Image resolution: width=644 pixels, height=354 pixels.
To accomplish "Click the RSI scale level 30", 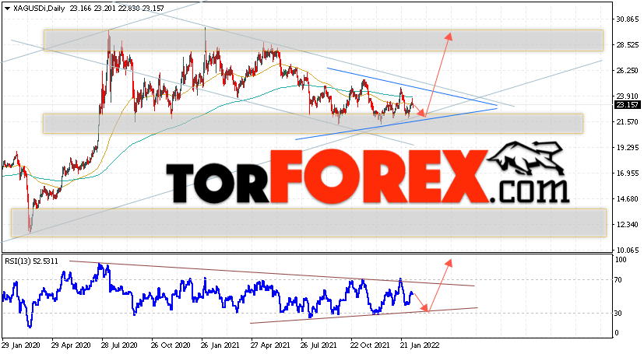I will [x=618, y=314].
